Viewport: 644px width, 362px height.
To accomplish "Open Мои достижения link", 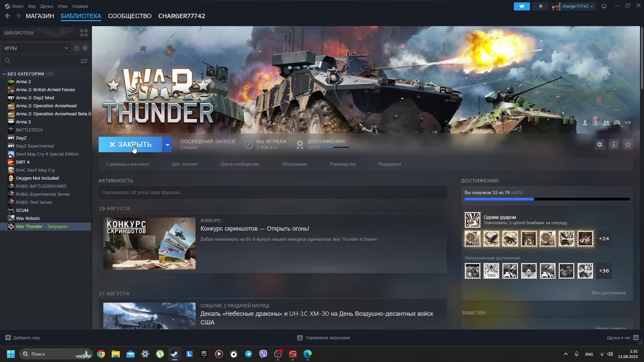I will (609, 293).
